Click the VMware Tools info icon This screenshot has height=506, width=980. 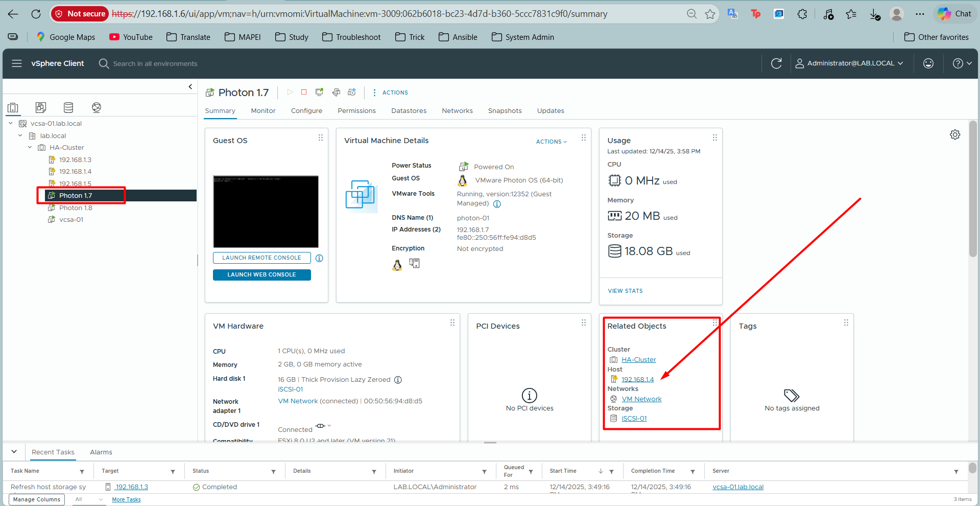497,203
